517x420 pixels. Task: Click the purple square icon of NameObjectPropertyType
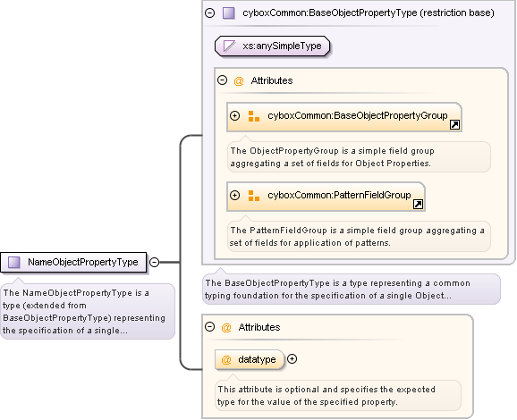pyautogui.click(x=13, y=263)
